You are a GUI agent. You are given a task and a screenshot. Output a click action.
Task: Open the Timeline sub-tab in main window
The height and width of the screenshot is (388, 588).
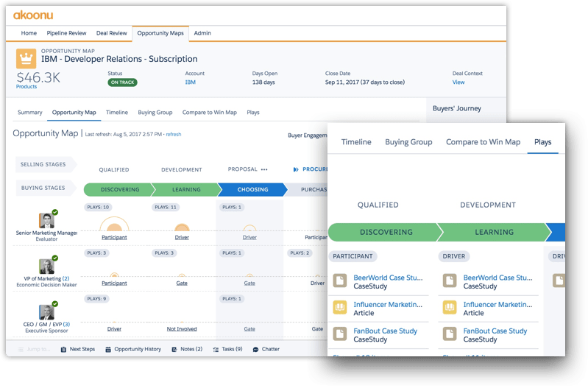point(117,113)
